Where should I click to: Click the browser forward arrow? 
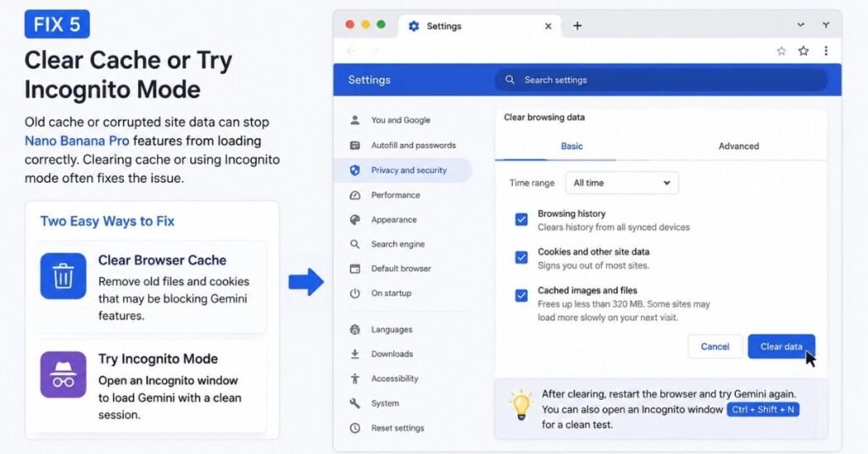tap(375, 51)
